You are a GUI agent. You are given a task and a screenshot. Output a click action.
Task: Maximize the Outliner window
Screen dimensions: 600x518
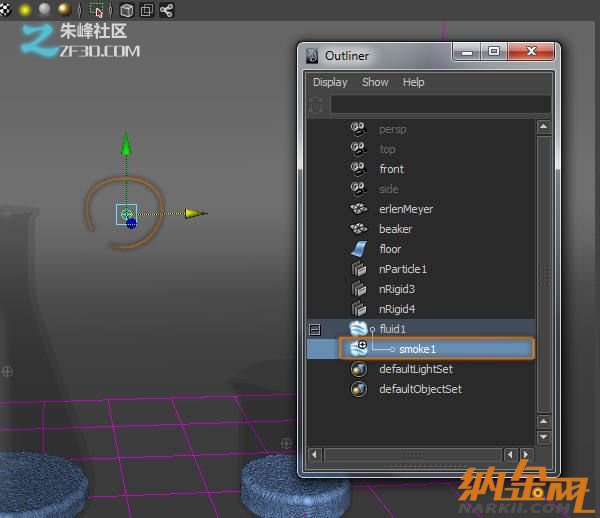pyautogui.click(x=494, y=51)
